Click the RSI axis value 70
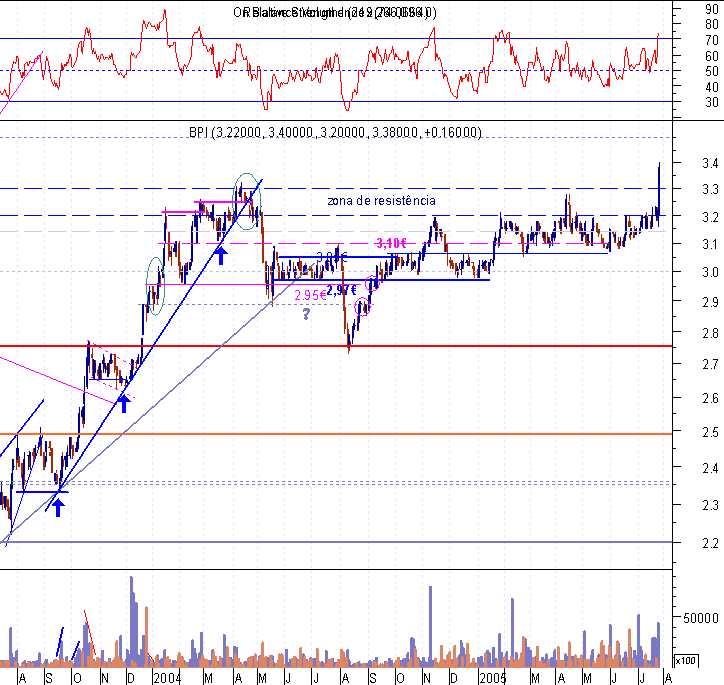Viewport: 724px width, 685px height. tap(712, 40)
